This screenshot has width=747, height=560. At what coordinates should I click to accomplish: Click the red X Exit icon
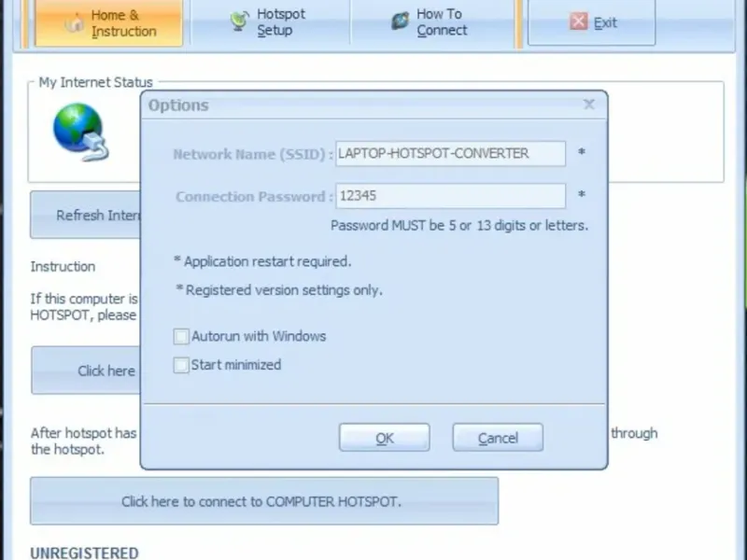click(x=578, y=21)
